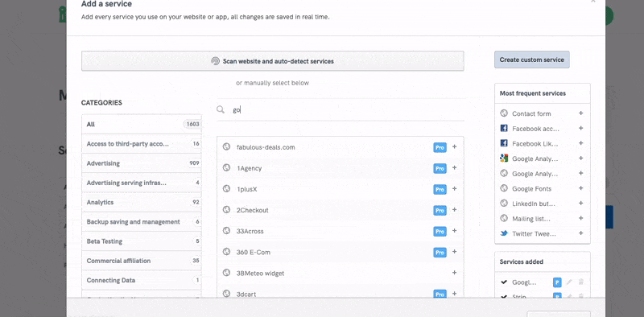This screenshot has width=644, height=317.
Task: Click the plus icon next to 2Checkout
Action: pyautogui.click(x=454, y=210)
